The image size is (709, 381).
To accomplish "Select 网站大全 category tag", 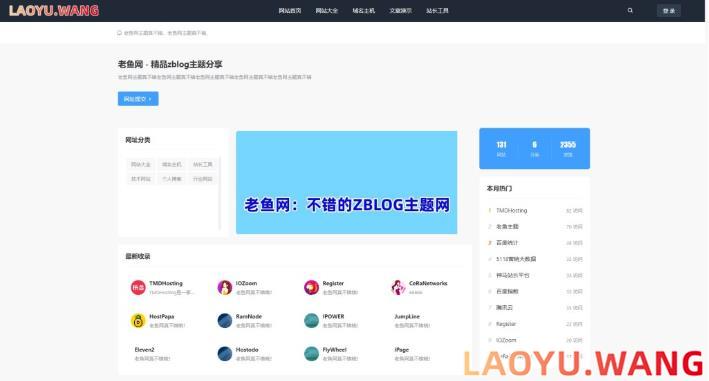I will pos(141,165).
